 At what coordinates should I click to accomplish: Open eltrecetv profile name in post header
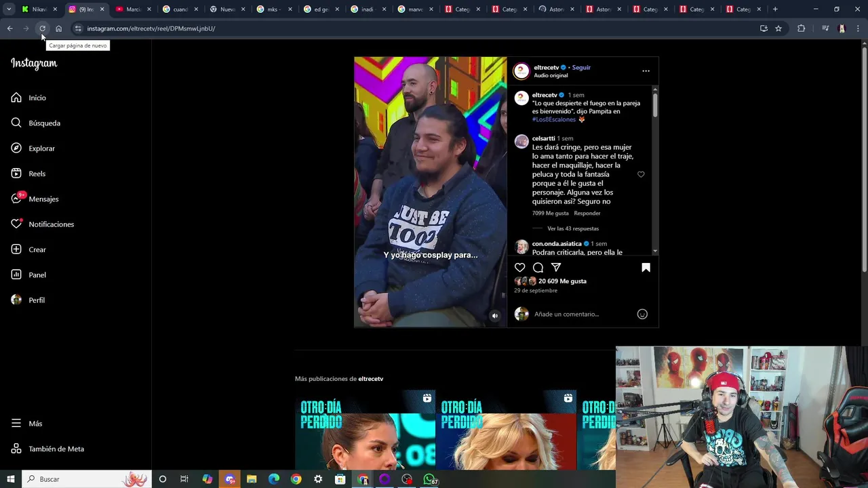[546, 68]
